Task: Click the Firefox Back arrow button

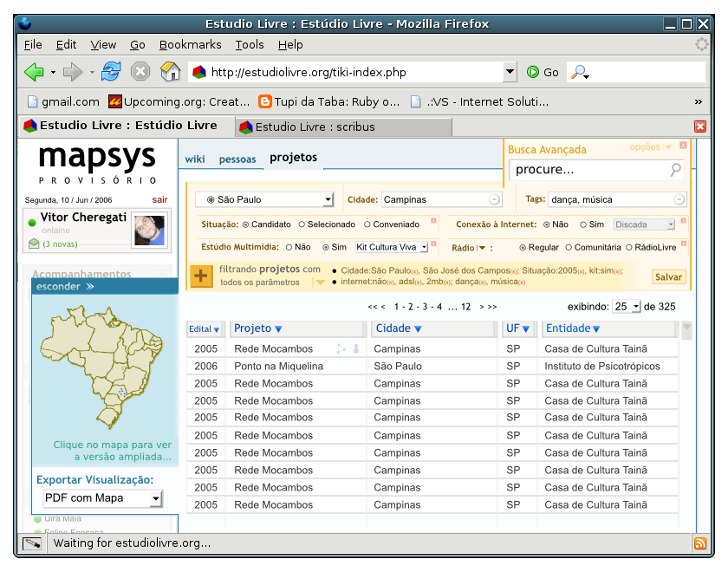Action: [34, 72]
